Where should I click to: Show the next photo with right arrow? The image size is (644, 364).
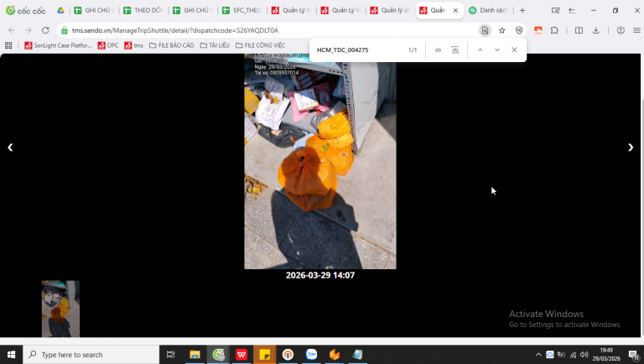click(x=631, y=148)
